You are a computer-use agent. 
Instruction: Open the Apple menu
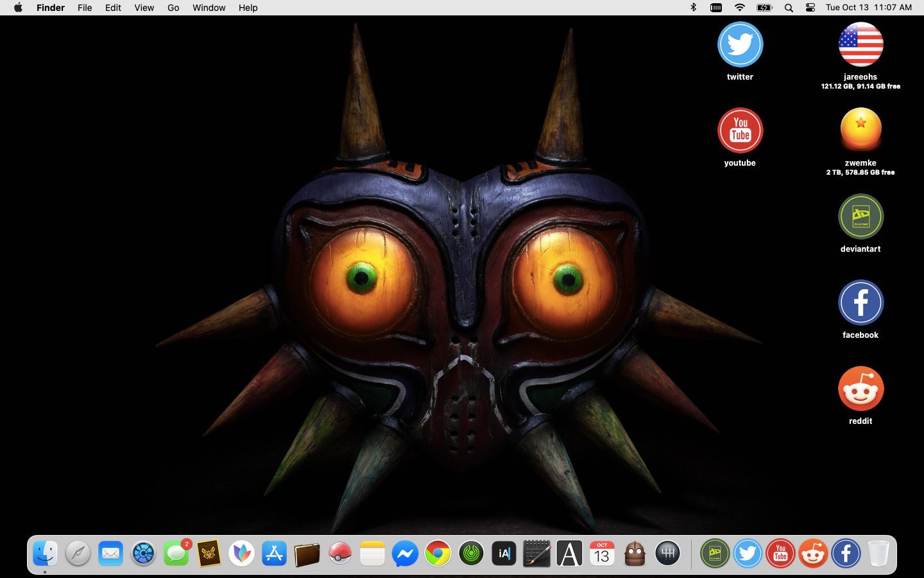click(x=18, y=8)
